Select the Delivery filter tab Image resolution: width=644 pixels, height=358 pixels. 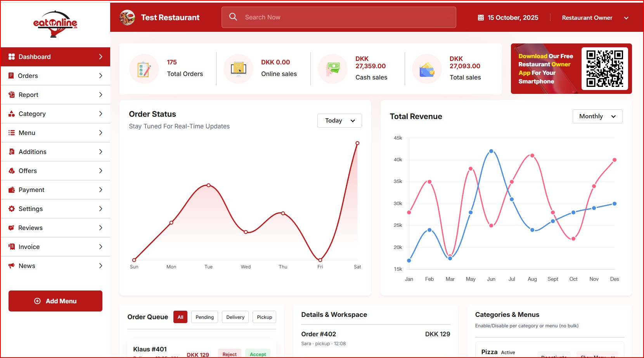pos(235,317)
